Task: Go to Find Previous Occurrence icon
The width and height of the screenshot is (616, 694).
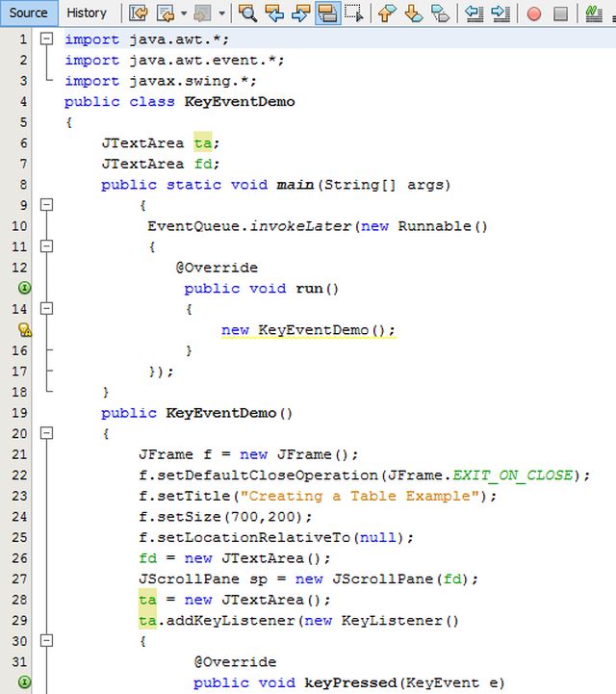Action: [x=274, y=13]
